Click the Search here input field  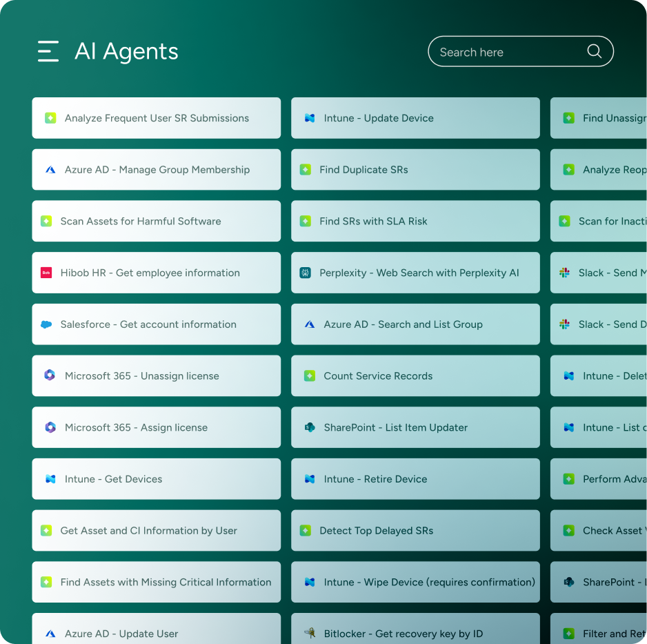pos(507,52)
